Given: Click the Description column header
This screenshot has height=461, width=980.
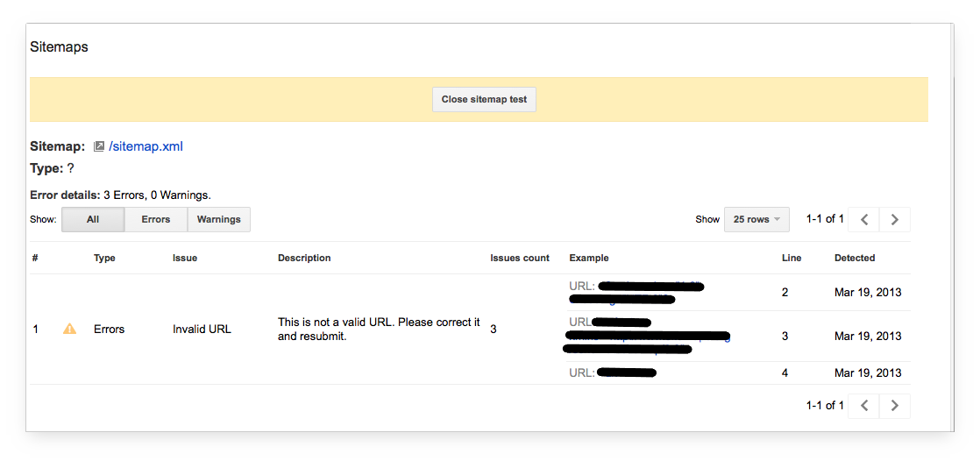Looking at the screenshot, I should tap(304, 258).
